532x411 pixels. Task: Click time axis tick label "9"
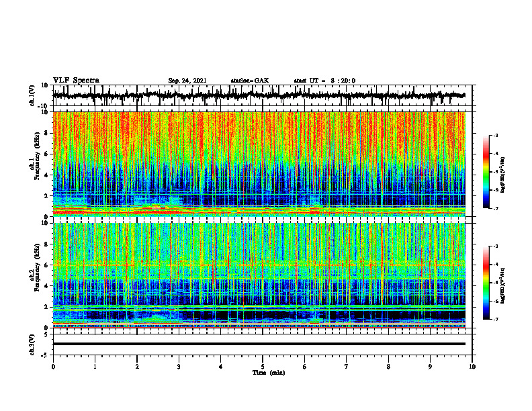coord(430,367)
